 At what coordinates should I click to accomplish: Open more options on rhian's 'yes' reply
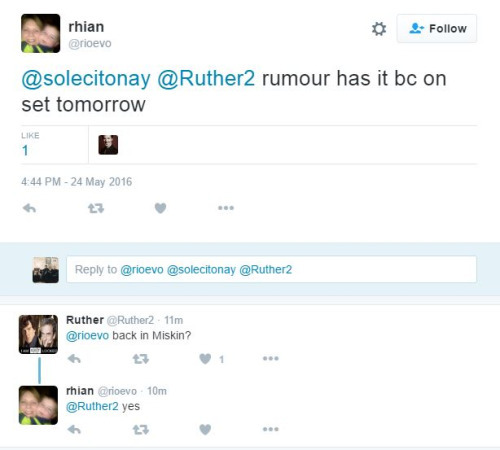coord(271,429)
